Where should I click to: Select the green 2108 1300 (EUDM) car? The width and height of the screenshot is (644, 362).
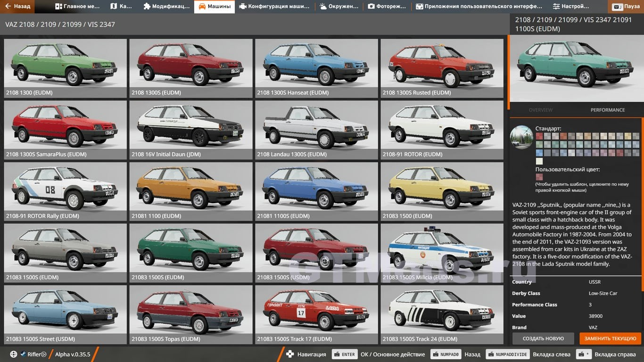(66, 68)
